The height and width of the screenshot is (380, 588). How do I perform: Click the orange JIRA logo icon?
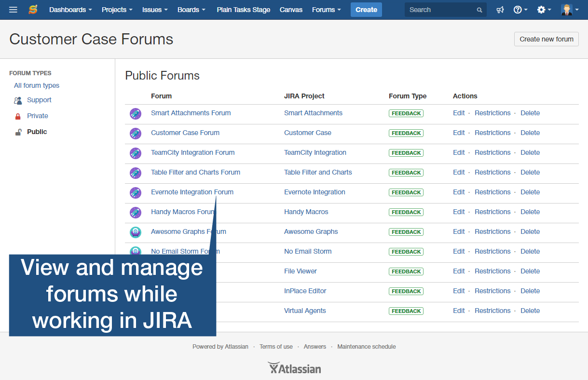(x=33, y=10)
